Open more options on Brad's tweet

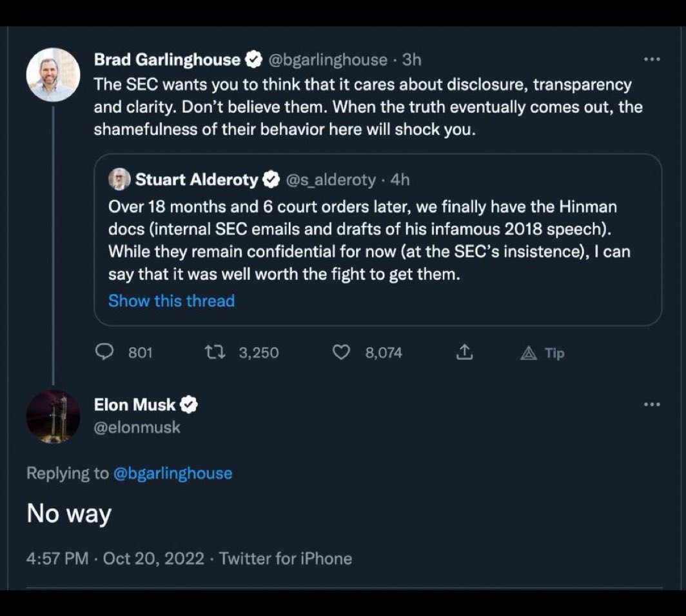[652, 60]
